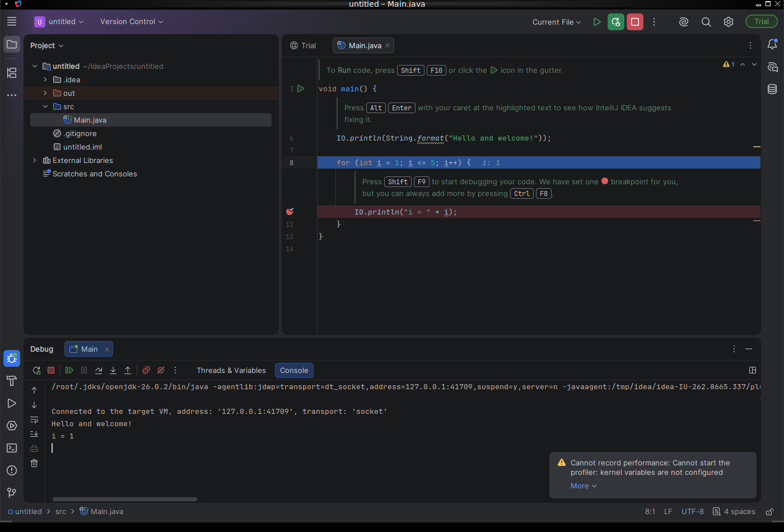Click the Trial license button

click(762, 21)
